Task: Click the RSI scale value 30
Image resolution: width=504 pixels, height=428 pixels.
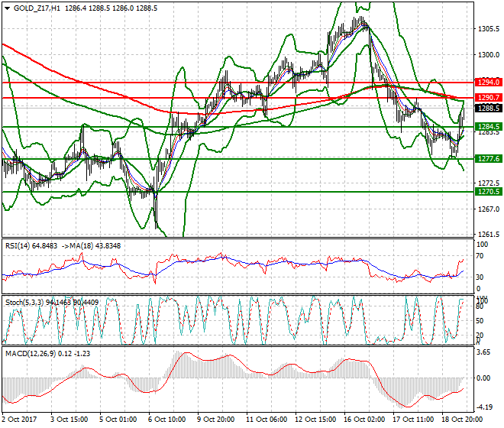Action: coord(480,277)
